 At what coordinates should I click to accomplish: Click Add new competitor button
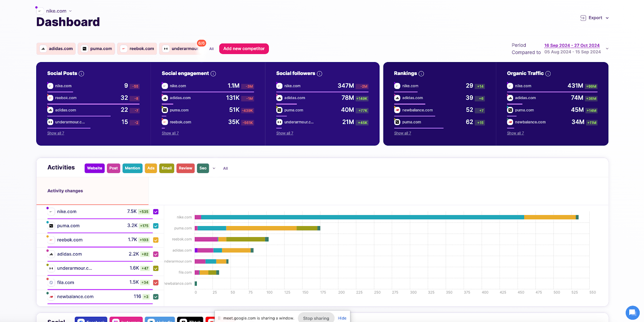tap(244, 49)
